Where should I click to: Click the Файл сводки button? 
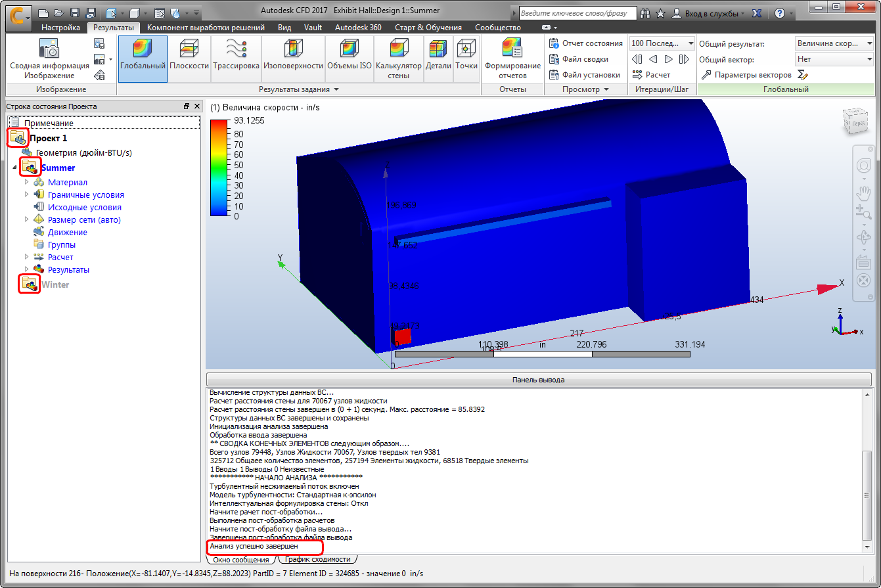[x=578, y=59]
